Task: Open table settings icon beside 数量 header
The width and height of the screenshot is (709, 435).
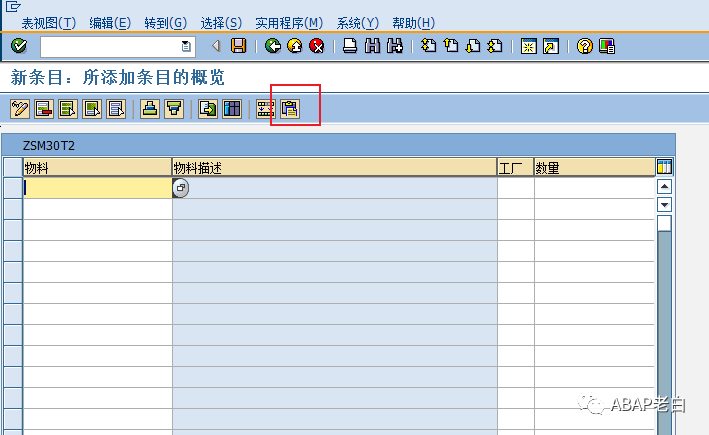Action: point(664,167)
